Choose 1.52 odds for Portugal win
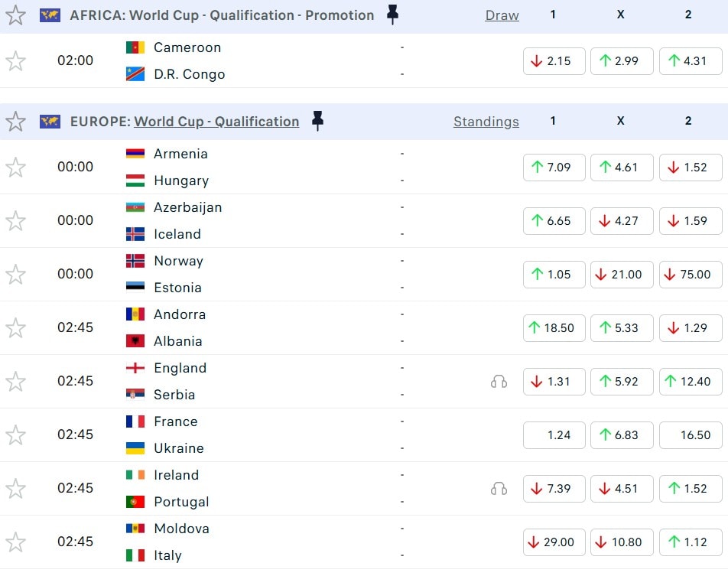 click(x=688, y=488)
